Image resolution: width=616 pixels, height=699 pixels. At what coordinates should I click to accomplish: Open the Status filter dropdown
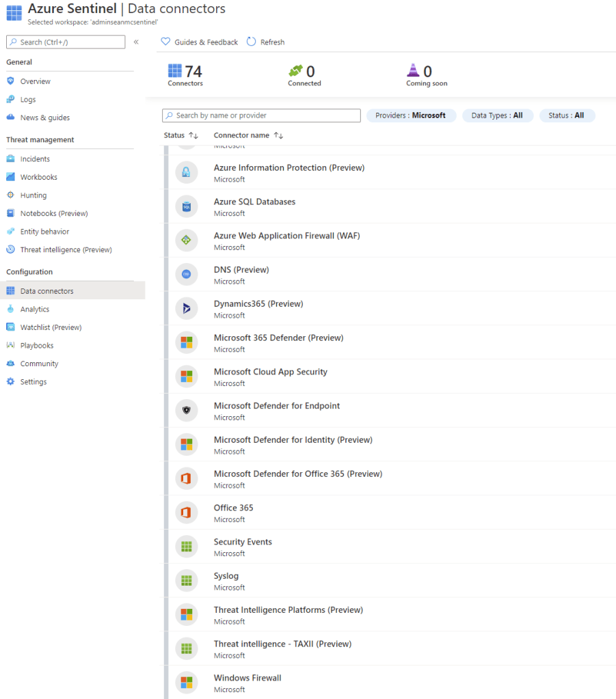click(x=566, y=115)
